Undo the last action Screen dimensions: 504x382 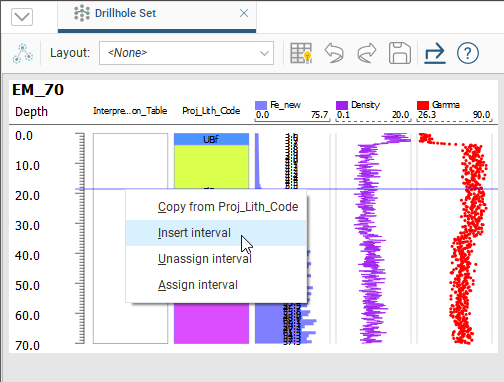click(x=334, y=53)
